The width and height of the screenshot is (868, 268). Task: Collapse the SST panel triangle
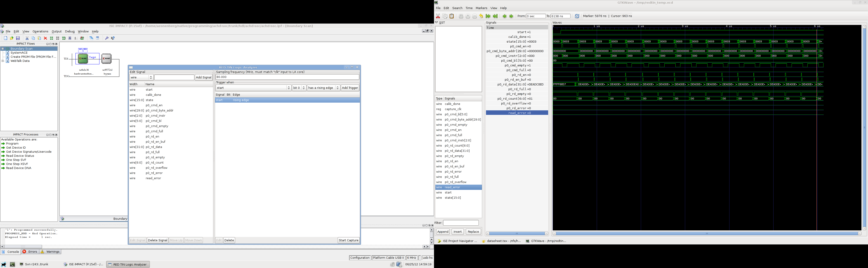[x=436, y=23]
